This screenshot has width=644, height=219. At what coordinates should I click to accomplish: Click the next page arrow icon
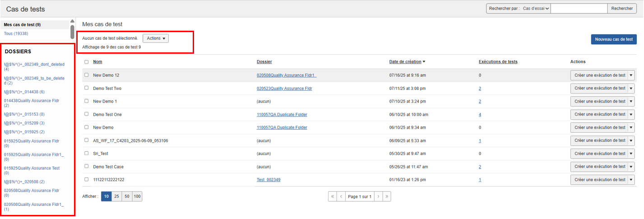click(x=378, y=197)
